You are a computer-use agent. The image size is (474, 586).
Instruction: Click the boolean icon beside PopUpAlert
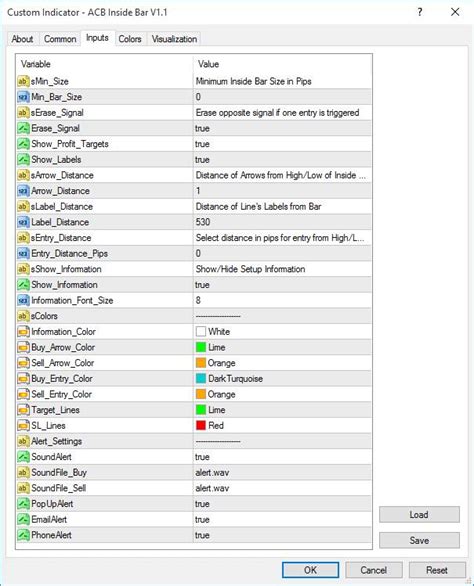click(23, 504)
